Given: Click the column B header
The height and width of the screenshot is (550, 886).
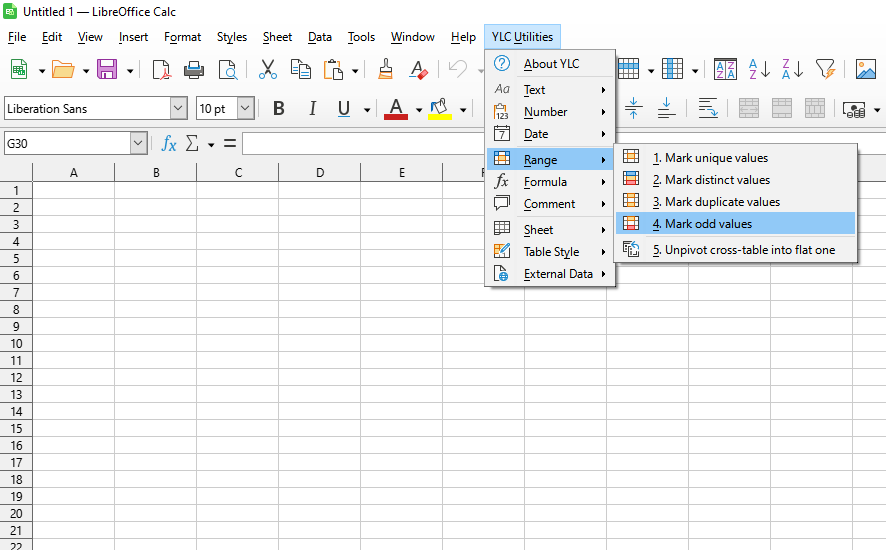Looking at the screenshot, I should coord(156,173).
